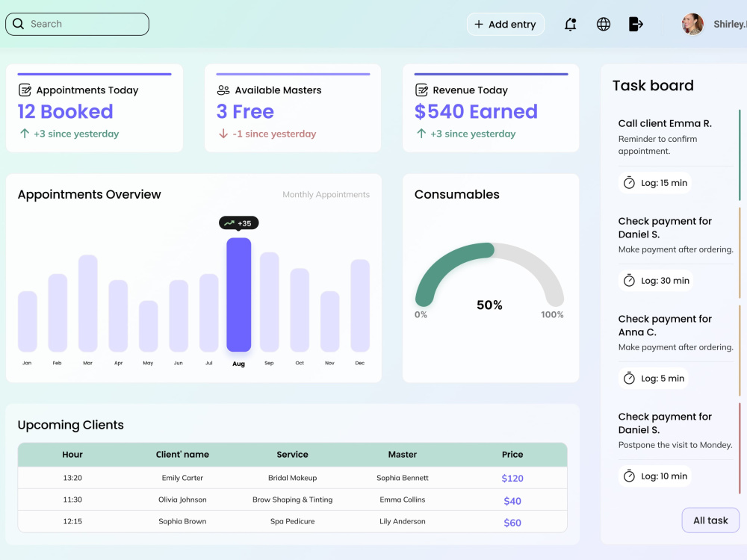Viewport: 747px width, 560px height.
Task: Click Sophia Bennett master cell
Action: [403, 478]
